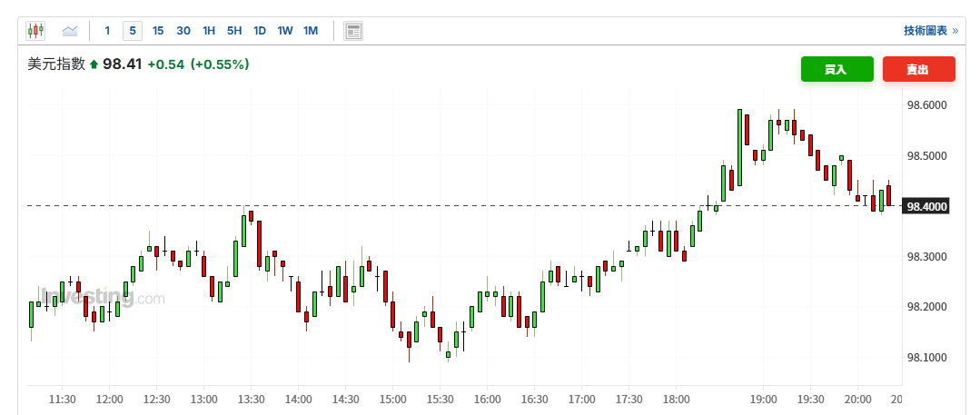The image size is (980, 415).
Task: Click the 17:00 time axis label
Action: coord(582,400)
